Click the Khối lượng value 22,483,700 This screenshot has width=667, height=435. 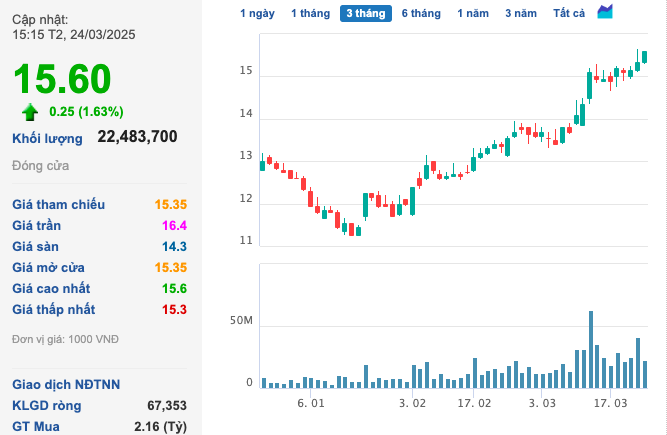pyautogui.click(x=137, y=137)
